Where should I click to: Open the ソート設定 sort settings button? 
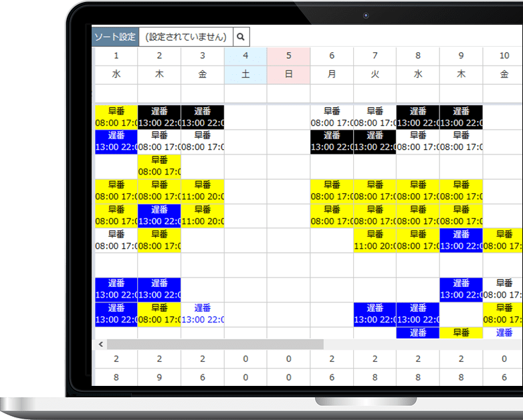(x=115, y=37)
